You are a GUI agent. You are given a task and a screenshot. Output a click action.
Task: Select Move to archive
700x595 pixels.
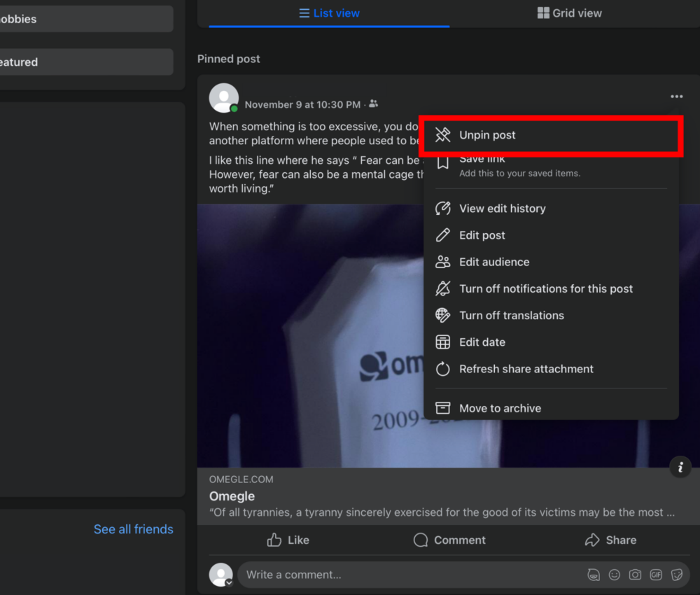[500, 408]
